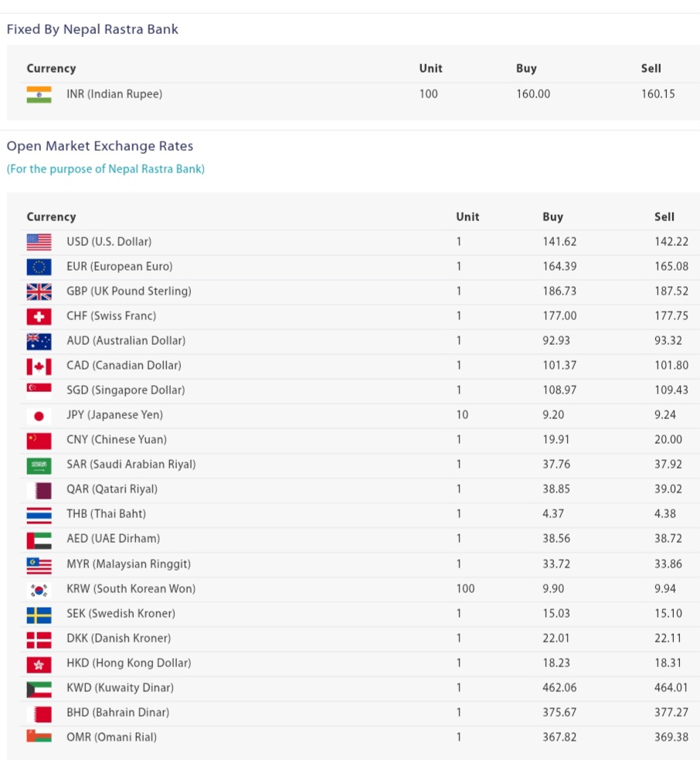Click the Kuwait flag icon
This screenshot has height=760, width=700.
39,687
